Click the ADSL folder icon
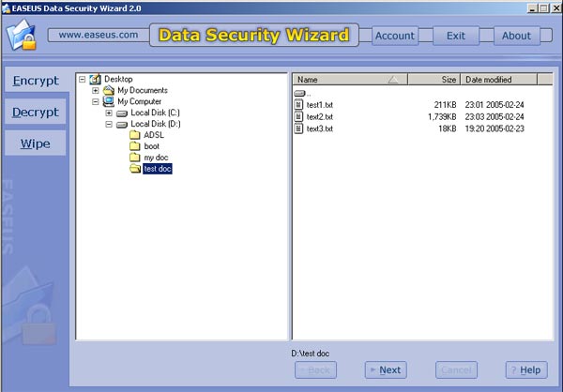 [135, 135]
